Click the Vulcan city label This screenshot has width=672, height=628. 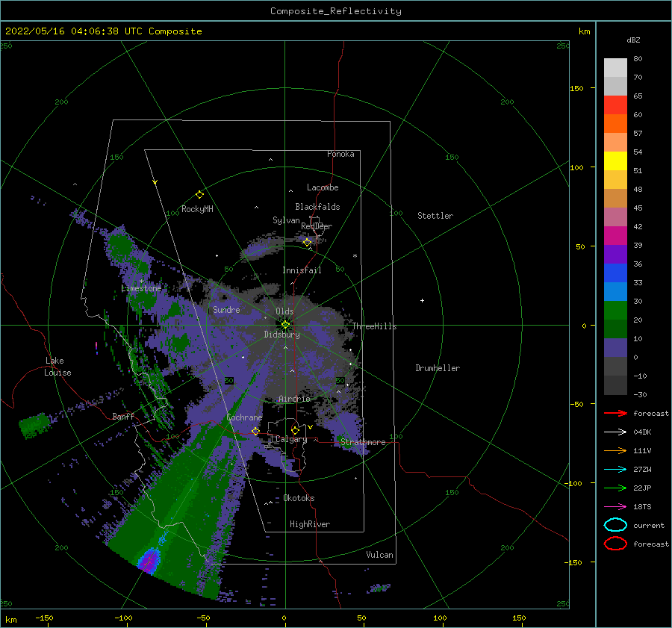(x=380, y=555)
